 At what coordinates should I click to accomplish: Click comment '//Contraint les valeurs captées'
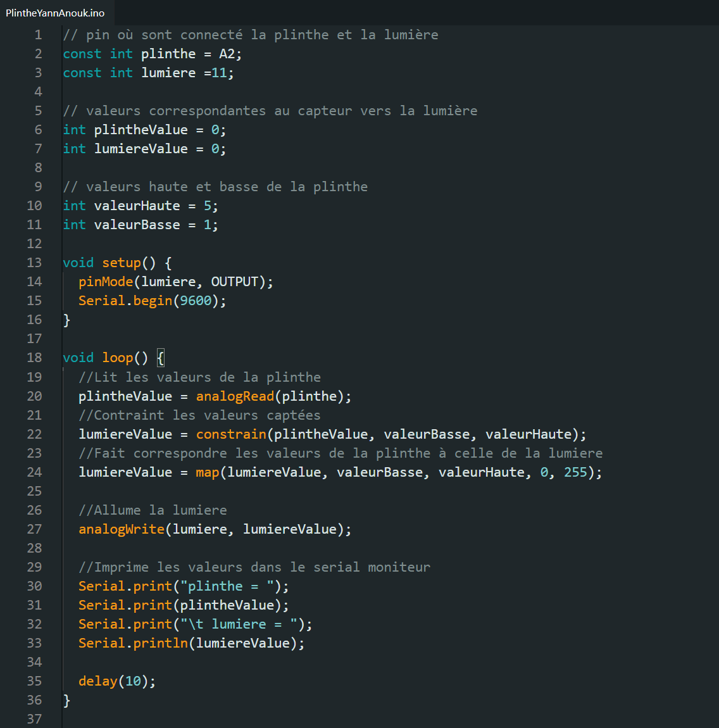click(199, 415)
